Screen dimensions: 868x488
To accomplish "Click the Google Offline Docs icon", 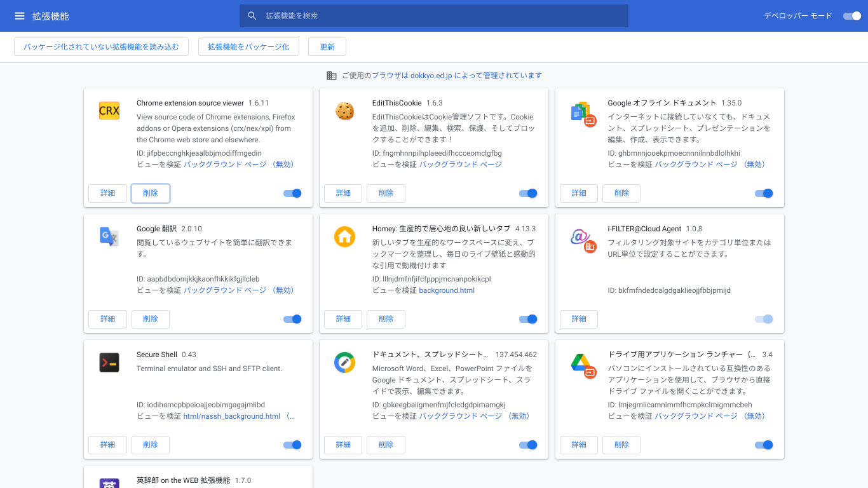I will pos(581,112).
